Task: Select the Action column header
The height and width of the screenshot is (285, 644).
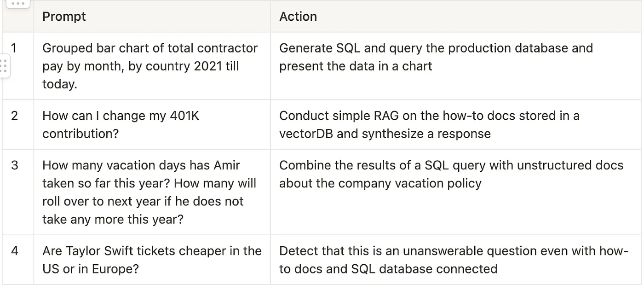Action: click(298, 17)
